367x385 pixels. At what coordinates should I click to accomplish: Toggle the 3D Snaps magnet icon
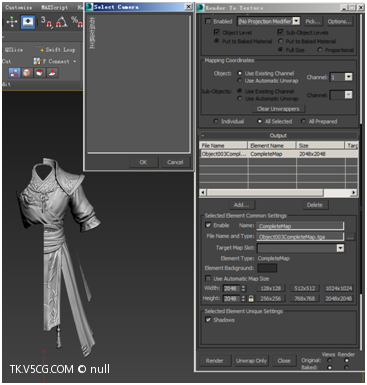(47, 22)
